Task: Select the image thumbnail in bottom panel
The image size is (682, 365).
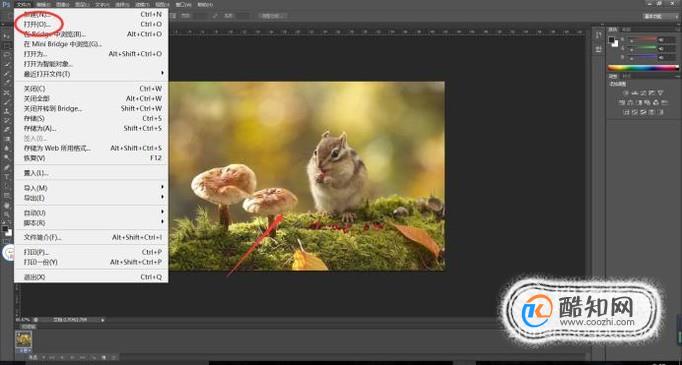Action: [23, 339]
